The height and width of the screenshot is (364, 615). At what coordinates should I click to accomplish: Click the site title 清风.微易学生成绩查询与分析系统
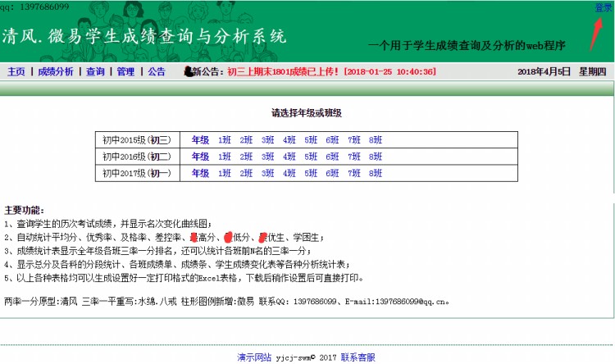[144, 36]
